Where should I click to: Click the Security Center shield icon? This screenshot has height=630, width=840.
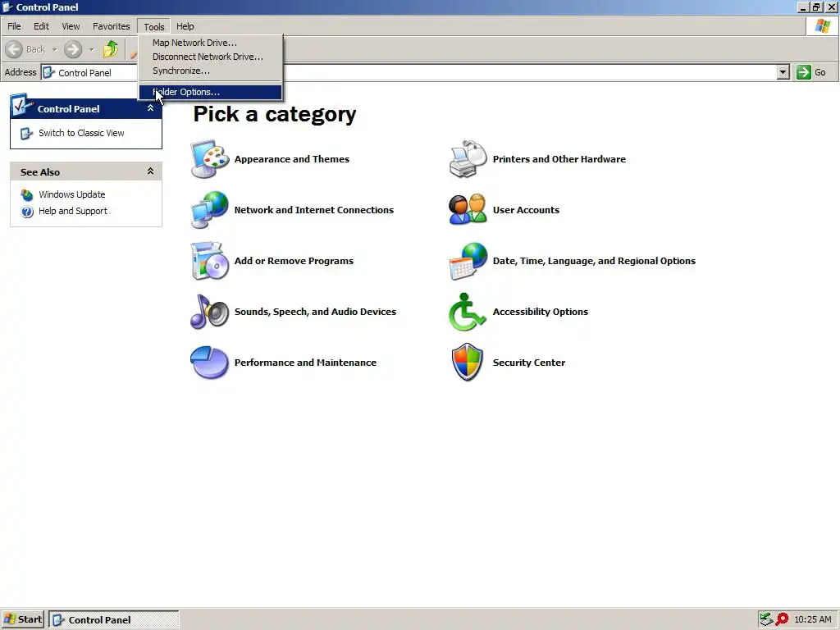point(467,363)
